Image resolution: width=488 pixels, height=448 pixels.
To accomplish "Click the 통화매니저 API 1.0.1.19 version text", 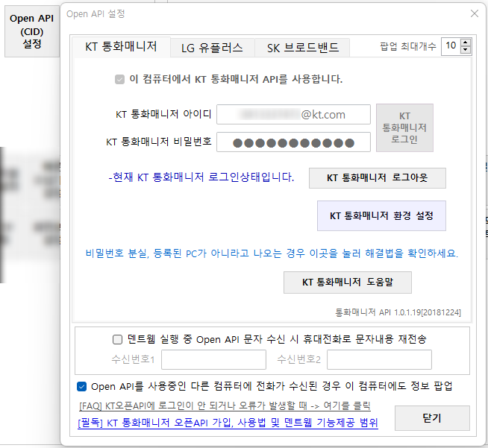I will tap(398, 312).
